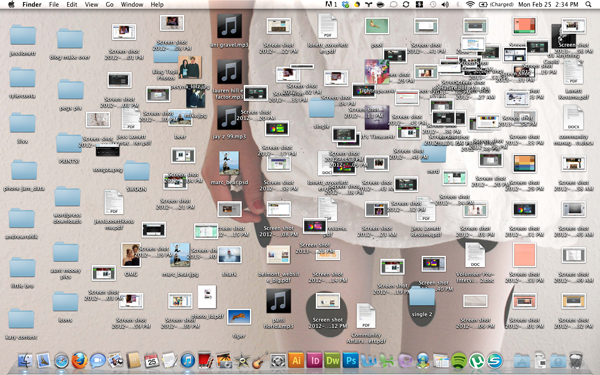The image size is (600, 375).
Task: Click the Firefox dock icon
Action: click(x=79, y=360)
